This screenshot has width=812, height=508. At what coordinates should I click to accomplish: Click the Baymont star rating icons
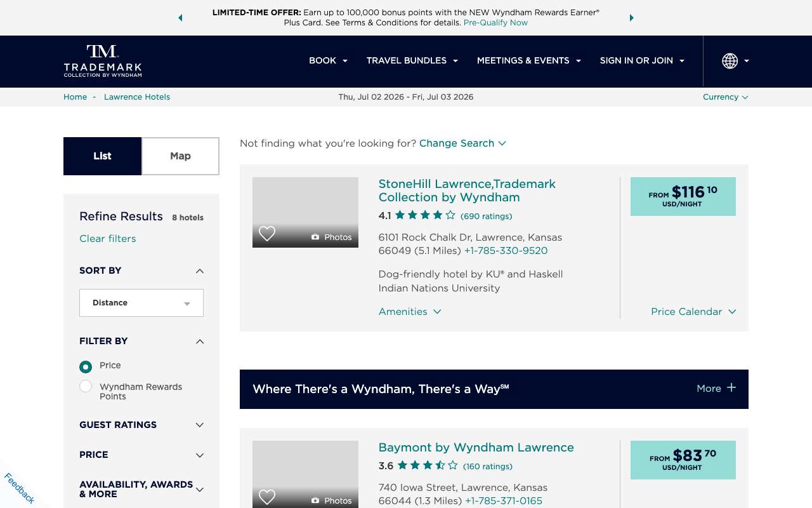(x=428, y=465)
